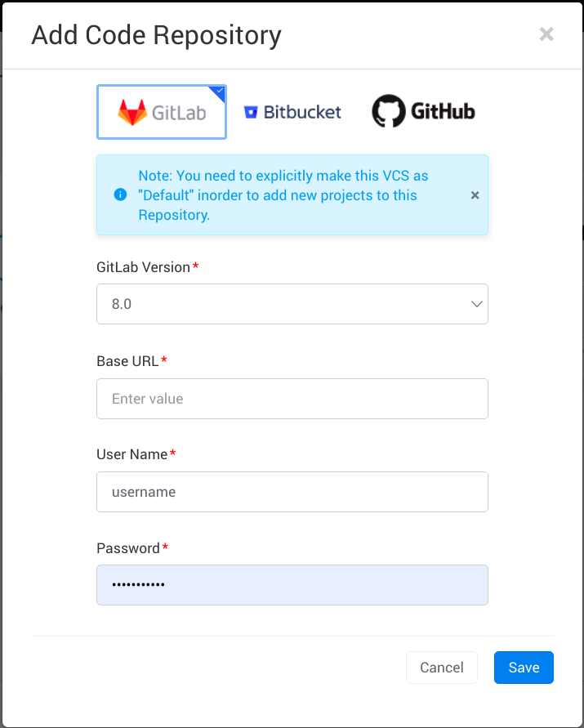
Task: Click the blue info icon in the note
Action: click(x=120, y=194)
